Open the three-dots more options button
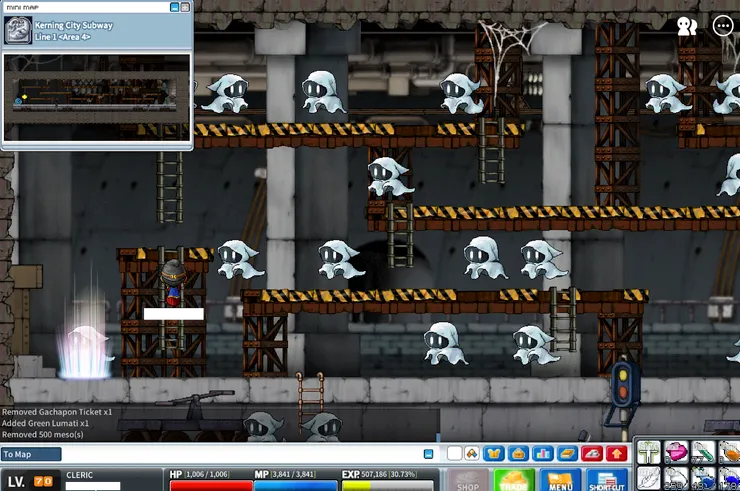 [723, 26]
